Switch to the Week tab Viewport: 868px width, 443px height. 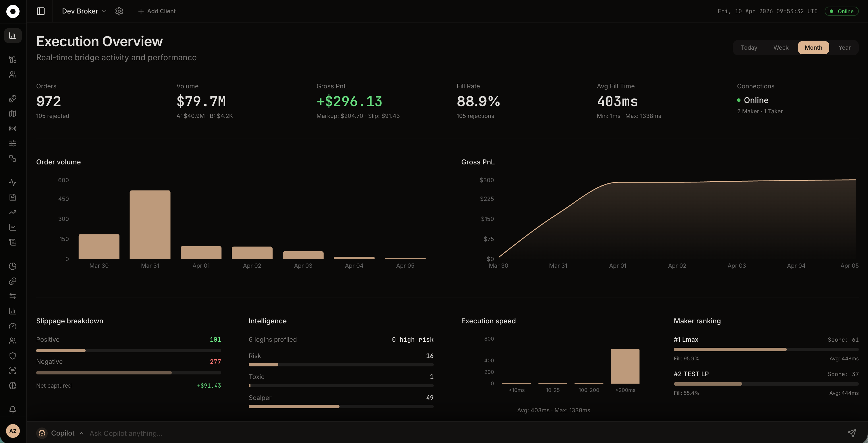[781, 47]
